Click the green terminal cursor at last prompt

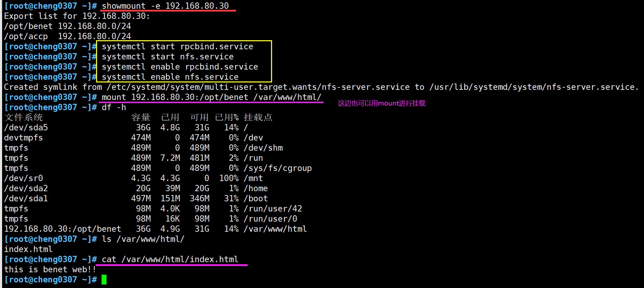point(104,280)
